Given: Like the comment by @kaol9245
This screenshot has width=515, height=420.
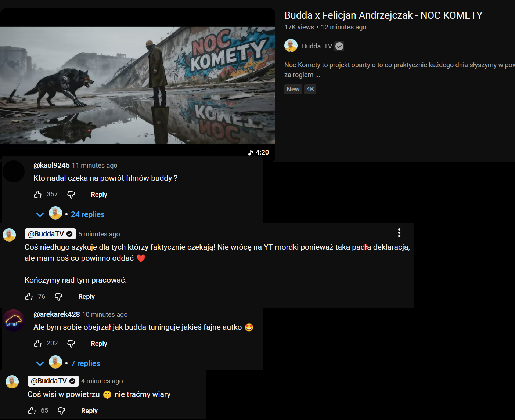Looking at the screenshot, I should point(38,194).
